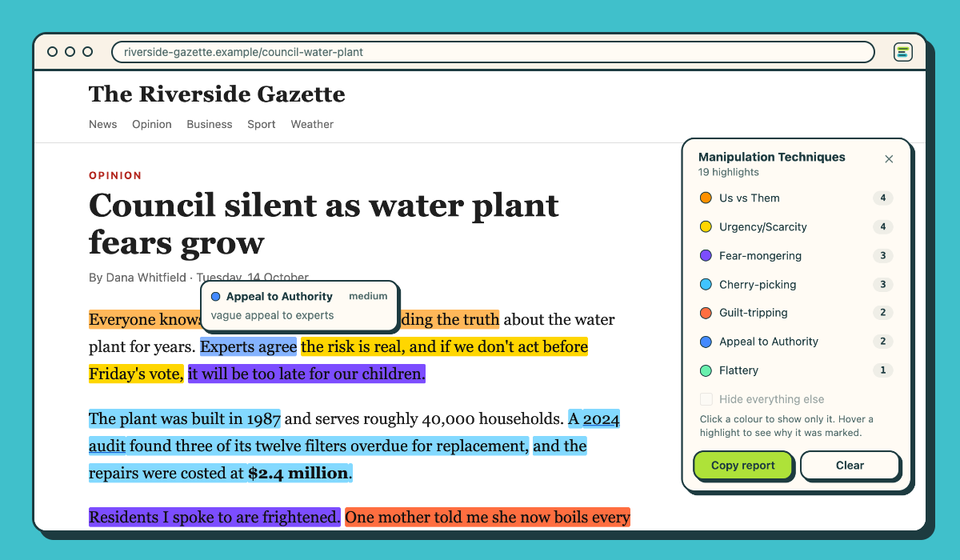
Task: Click 'The plant was built in 1987' highlight
Action: pos(185,419)
